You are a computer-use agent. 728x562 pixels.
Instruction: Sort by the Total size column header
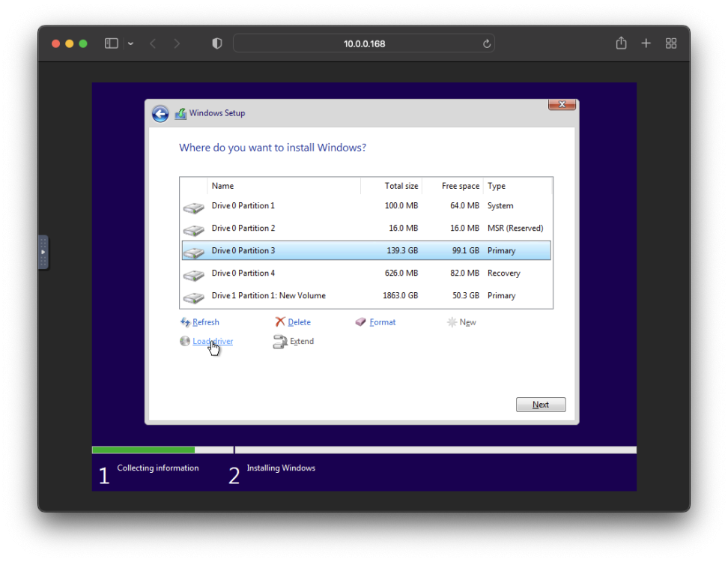[391, 186]
